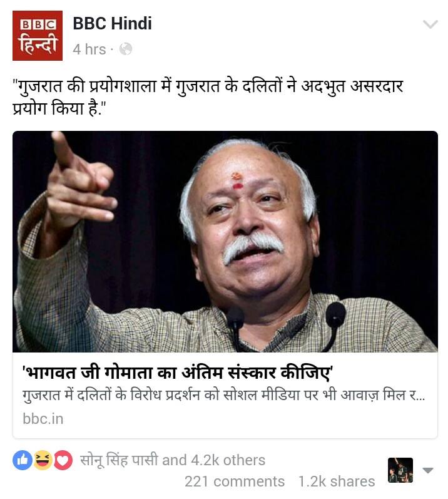448x499 pixels.
Task: Open the BBC Hindi page logo
Action: 38,36
